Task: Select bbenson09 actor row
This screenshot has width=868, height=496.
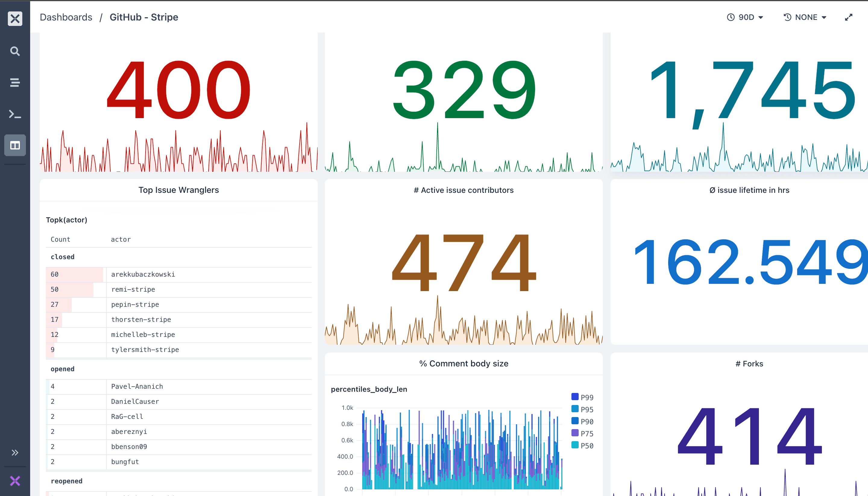Action: [x=178, y=447]
